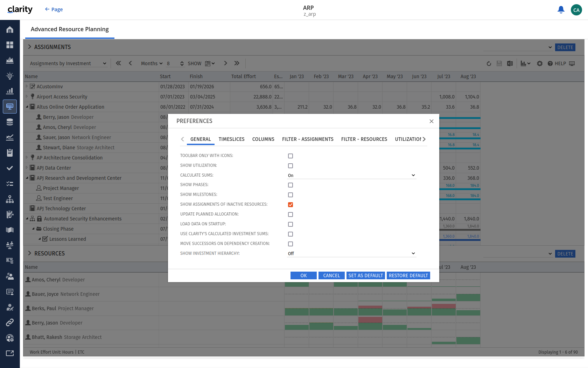Open the Calculate Sums dropdown
The height and width of the screenshot is (368, 588).
pyautogui.click(x=351, y=175)
